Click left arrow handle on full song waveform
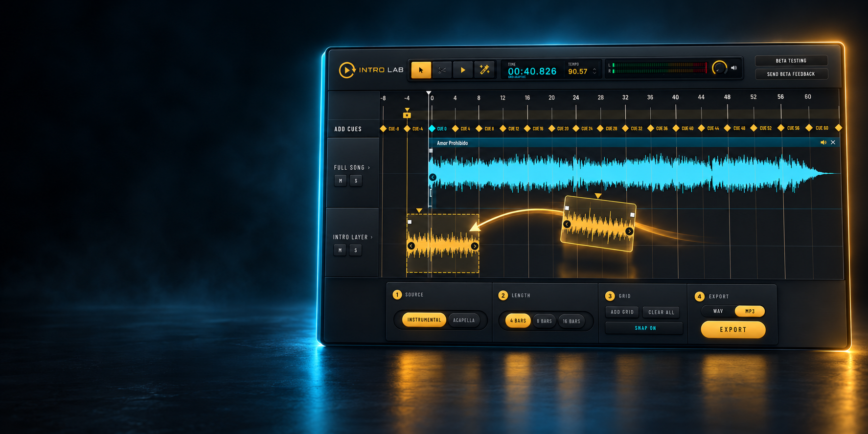Viewport: 868px width, 434px height. click(433, 177)
